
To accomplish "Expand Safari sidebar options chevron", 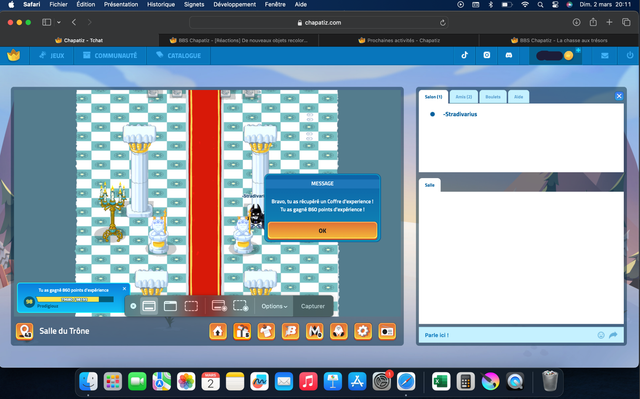I will pos(59,22).
